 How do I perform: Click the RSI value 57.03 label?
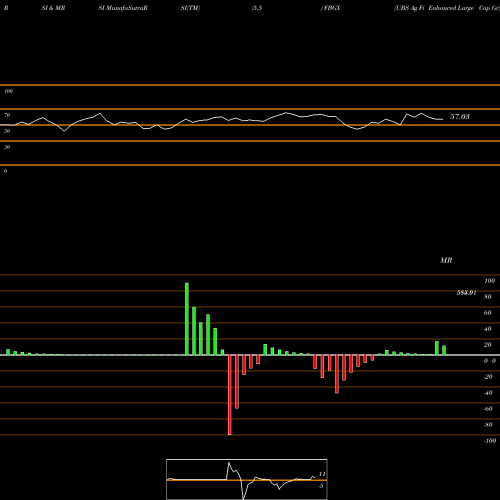[x=460, y=117]
